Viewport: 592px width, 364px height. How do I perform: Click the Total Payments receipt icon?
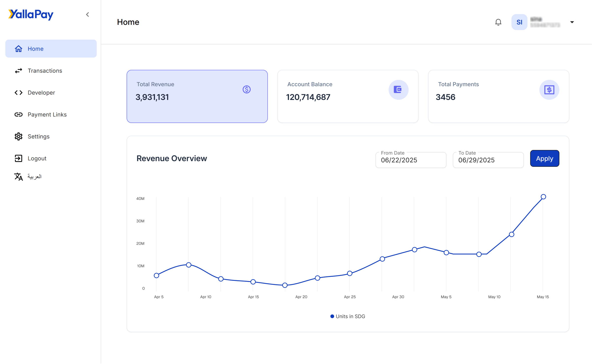(549, 90)
